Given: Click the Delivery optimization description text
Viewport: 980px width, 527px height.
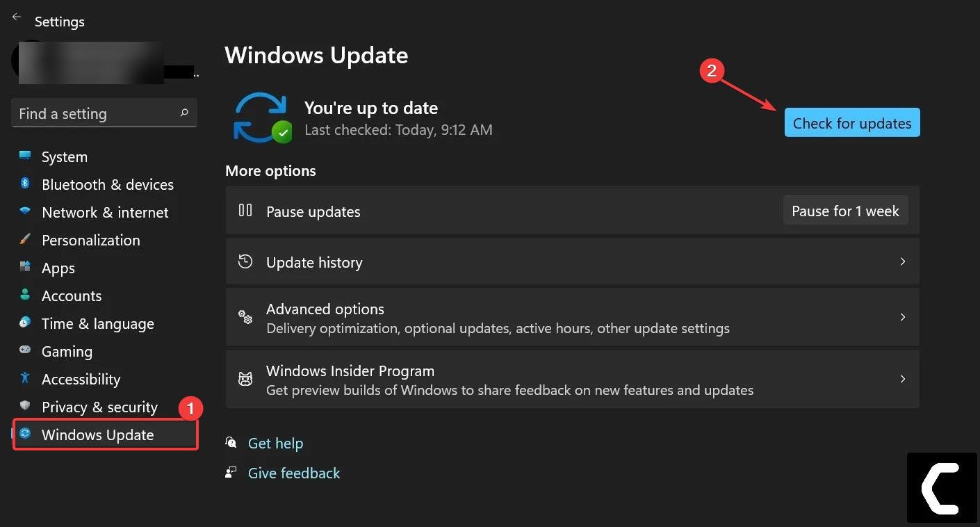Looking at the screenshot, I should pos(498,327).
